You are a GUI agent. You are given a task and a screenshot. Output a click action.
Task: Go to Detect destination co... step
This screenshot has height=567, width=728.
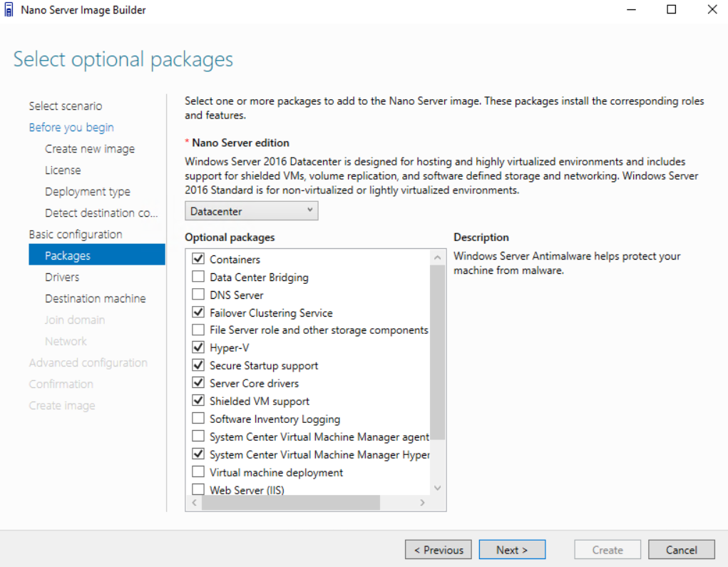[101, 213]
